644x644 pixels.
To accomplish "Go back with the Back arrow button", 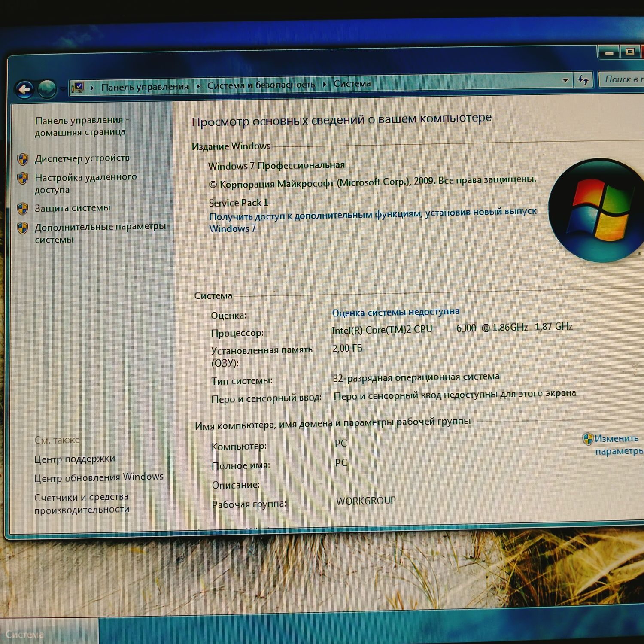I will (24, 89).
